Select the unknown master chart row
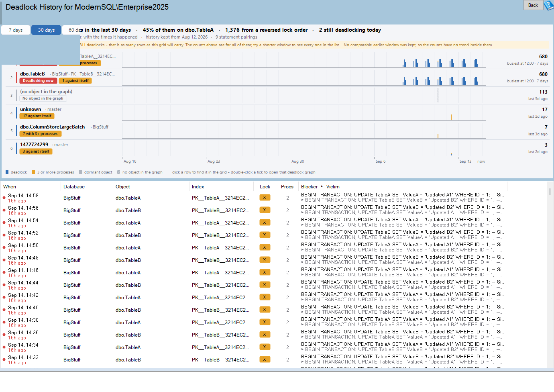Image resolution: width=554 pixels, height=392 pixels. [277, 113]
